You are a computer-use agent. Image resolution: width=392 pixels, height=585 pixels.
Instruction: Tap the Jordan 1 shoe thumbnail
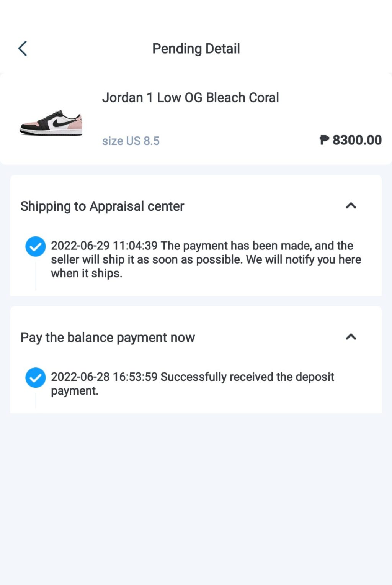point(51,123)
